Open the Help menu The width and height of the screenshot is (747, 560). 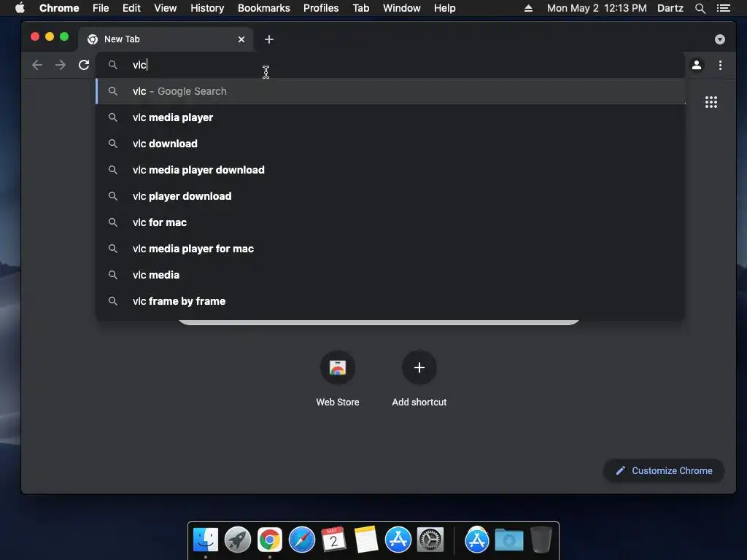[444, 8]
